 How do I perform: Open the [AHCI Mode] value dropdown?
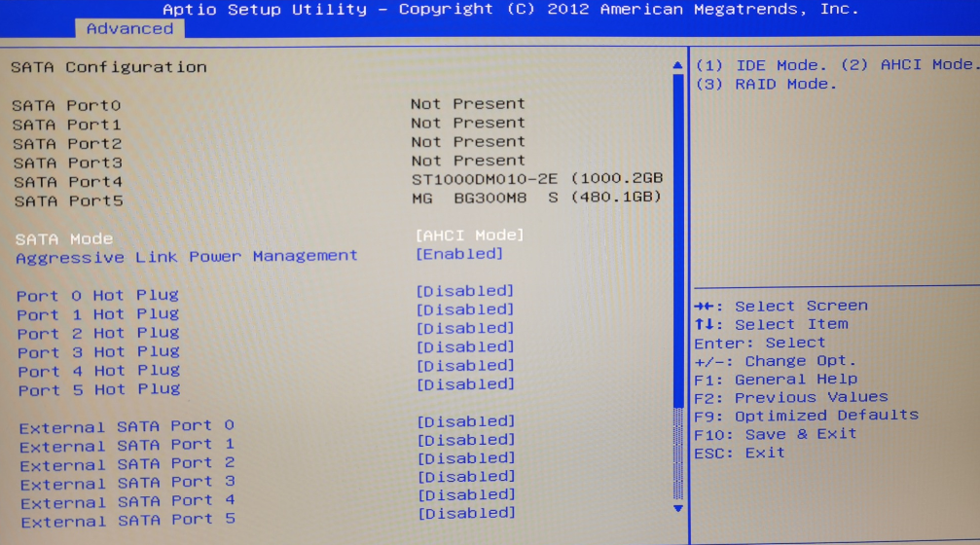pyautogui.click(x=469, y=235)
